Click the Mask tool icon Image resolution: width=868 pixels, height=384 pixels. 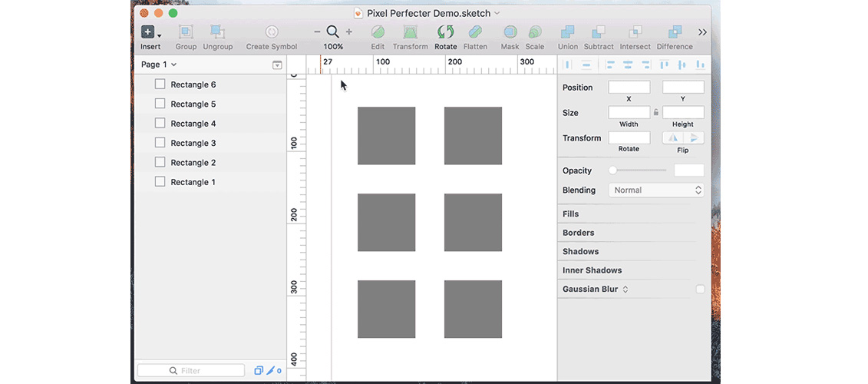tap(510, 32)
